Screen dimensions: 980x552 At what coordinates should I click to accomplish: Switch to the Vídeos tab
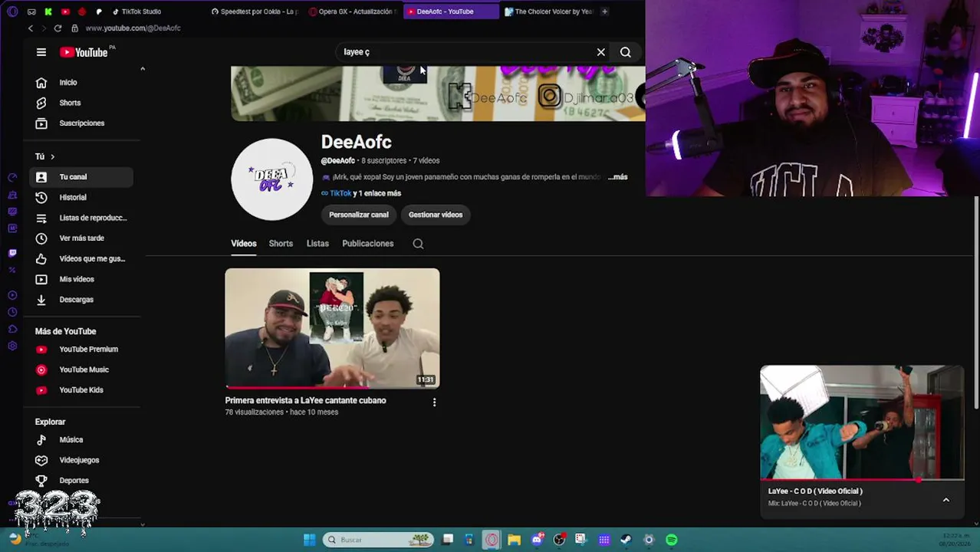point(244,244)
